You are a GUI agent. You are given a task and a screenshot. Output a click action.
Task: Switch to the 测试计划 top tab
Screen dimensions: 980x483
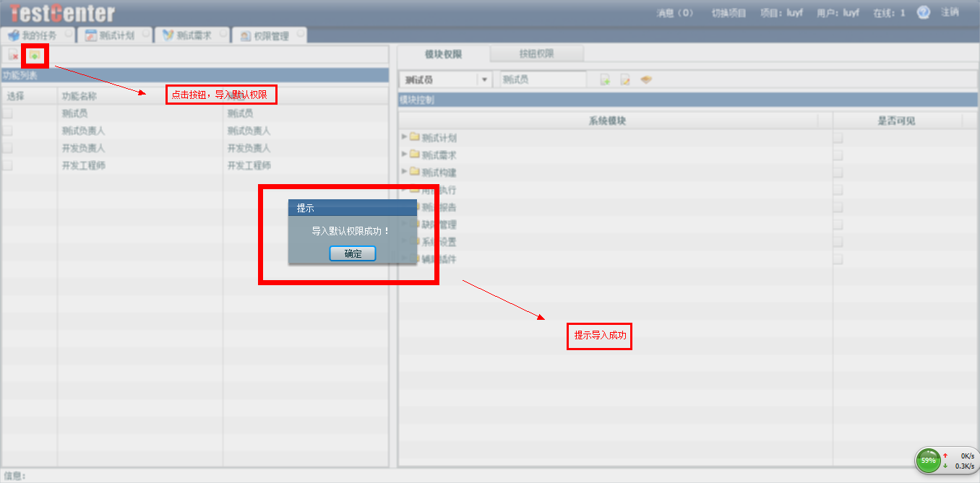(116, 35)
